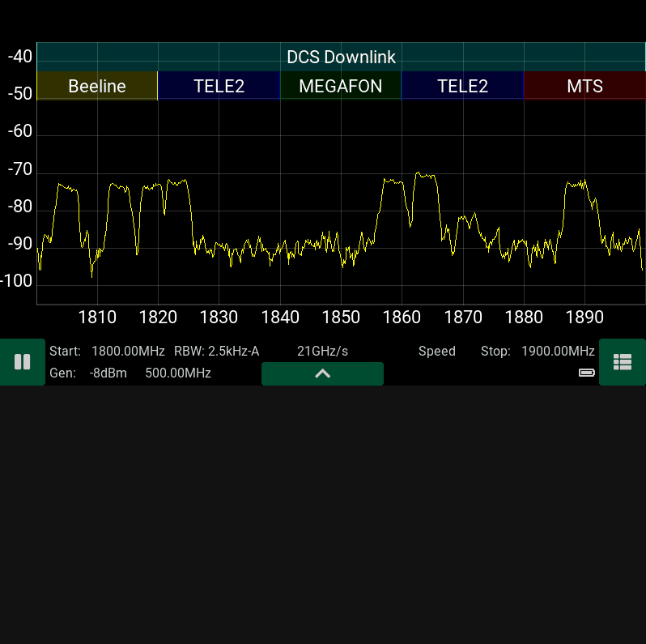Click the 1850 frequency axis label

tap(340, 317)
